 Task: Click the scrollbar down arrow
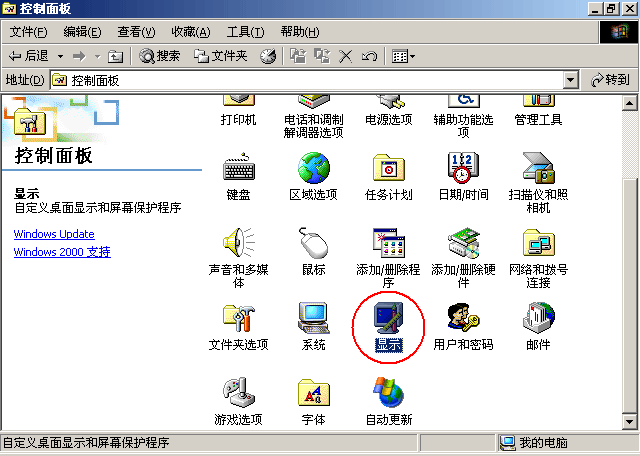click(x=629, y=422)
